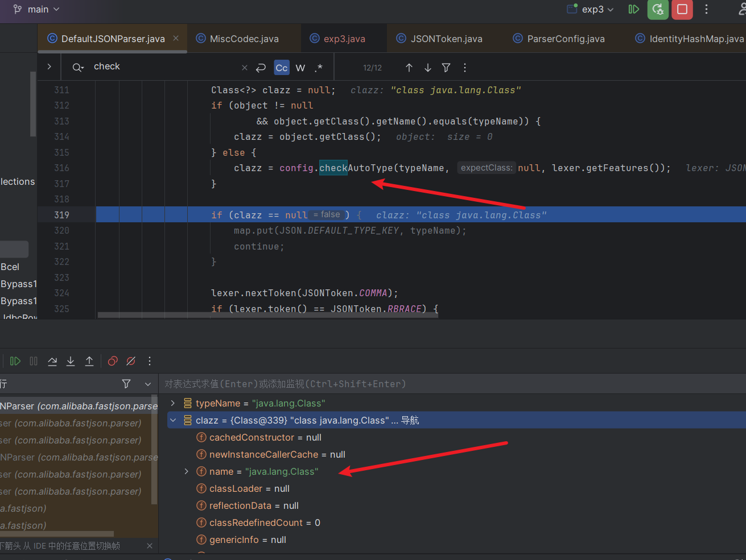Click the Step Out debug icon
The image size is (746, 560).
click(x=89, y=361)
